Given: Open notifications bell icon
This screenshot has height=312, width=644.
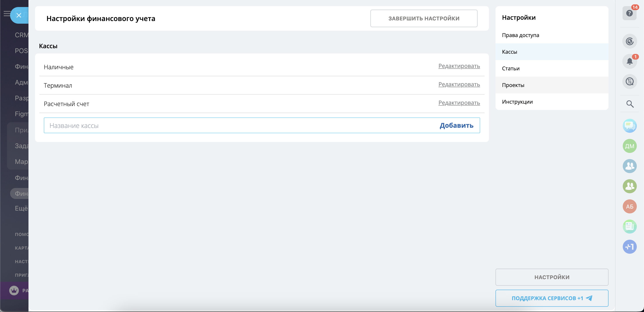Looking at the screenshot, I should pos(629,61).
